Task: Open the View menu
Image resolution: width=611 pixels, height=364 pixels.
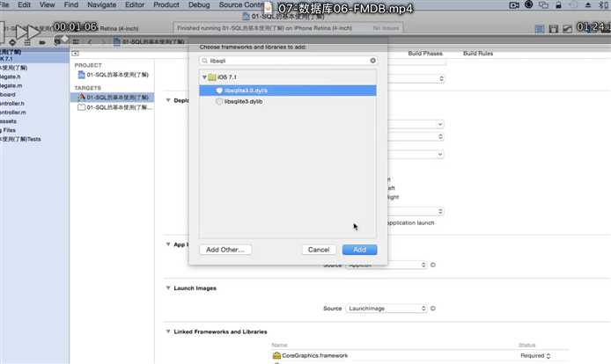Action: (48, 4)
